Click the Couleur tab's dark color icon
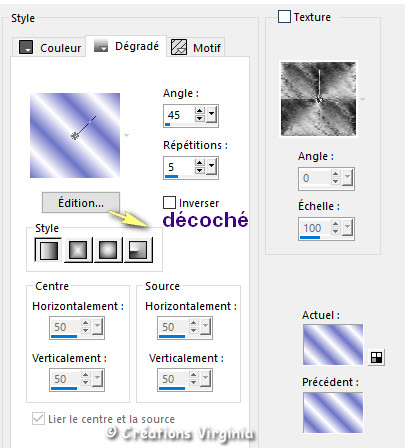The height and width of the screenshot is (448, 405). pos(26,47)
